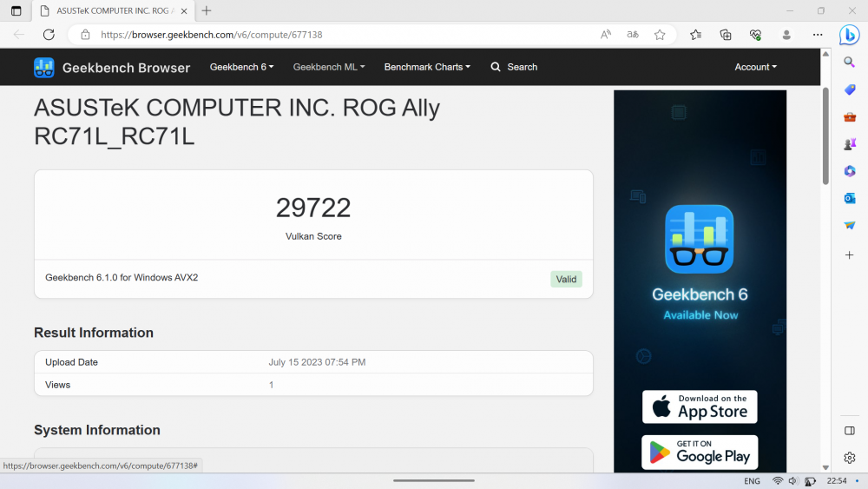Click the Read aloud icon
868x489 pixels.
(x=606, y=35)
